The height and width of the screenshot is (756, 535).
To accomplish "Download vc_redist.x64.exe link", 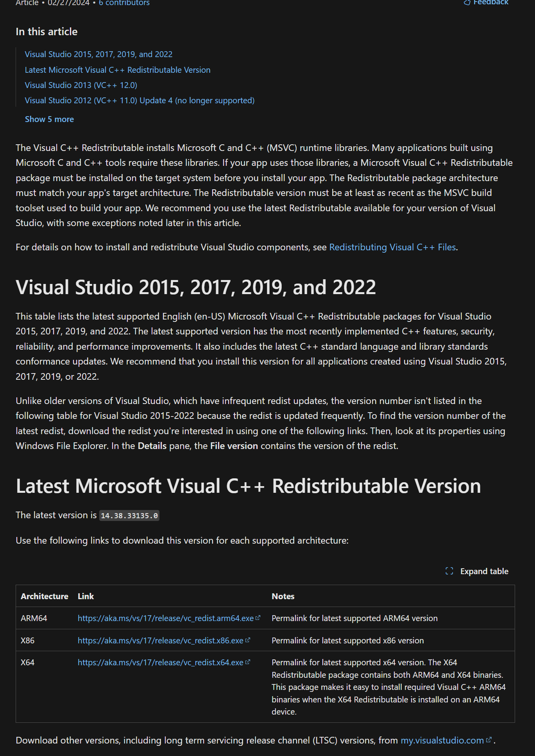I will coord(161,663).
